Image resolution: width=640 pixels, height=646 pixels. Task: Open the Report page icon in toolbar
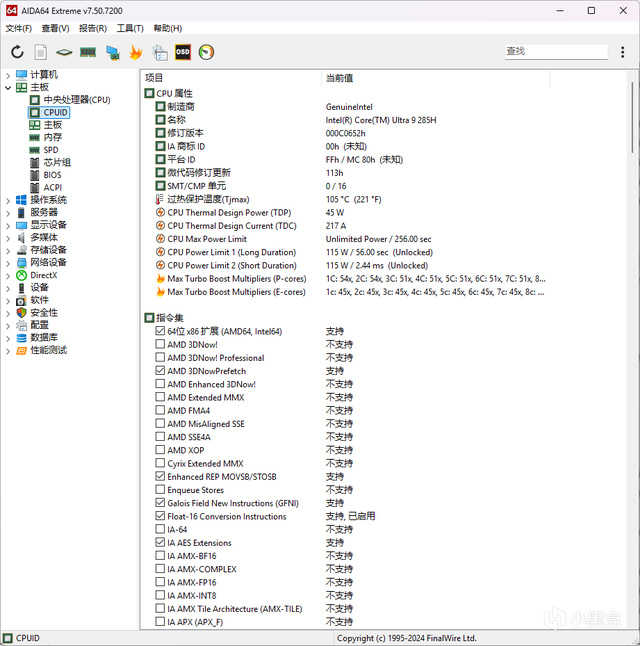click(40, 52)
